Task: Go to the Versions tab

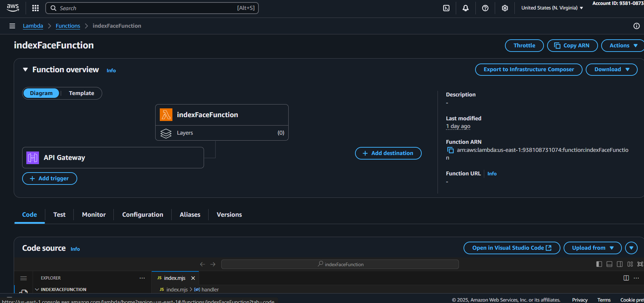Action: [229, 215]
